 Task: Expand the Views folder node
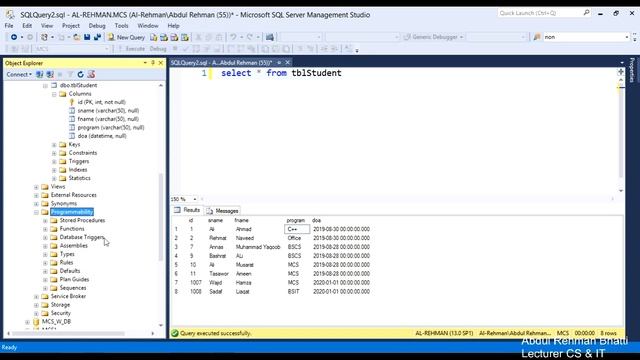click(36, 187)
